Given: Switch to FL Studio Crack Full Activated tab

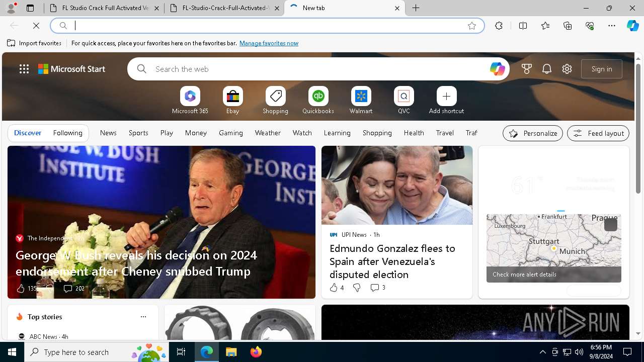Looking at the screenshot, I should [104, 8].
